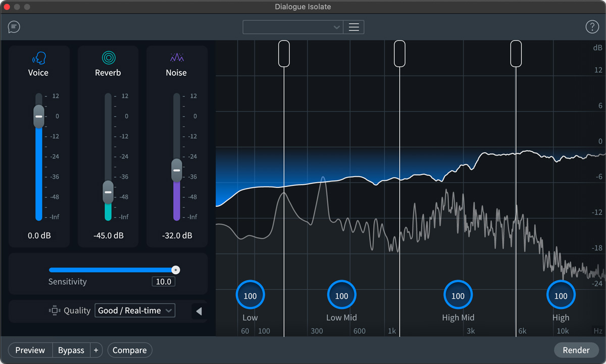Viewport: 606px width, 364px height.
Task: Click the Noise waveform icon
Action: pos(177,58)
